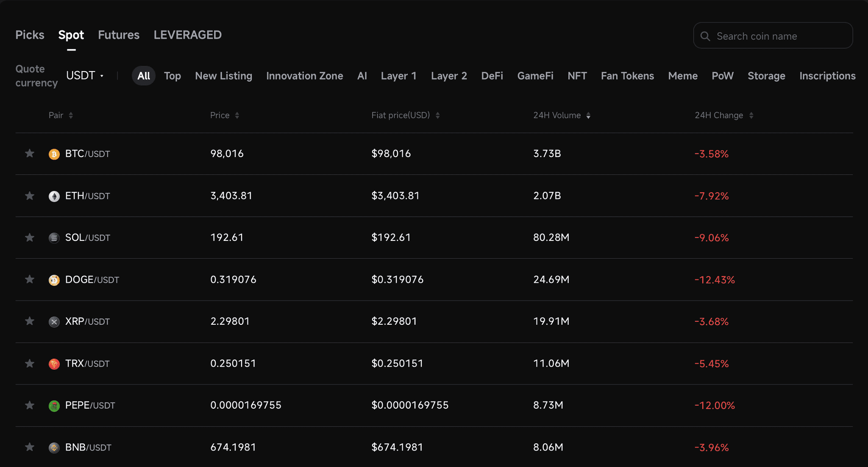Click the SOL volume 80.28M
Viewport: 868px width, 467px height.
click(x=551, y=237)
